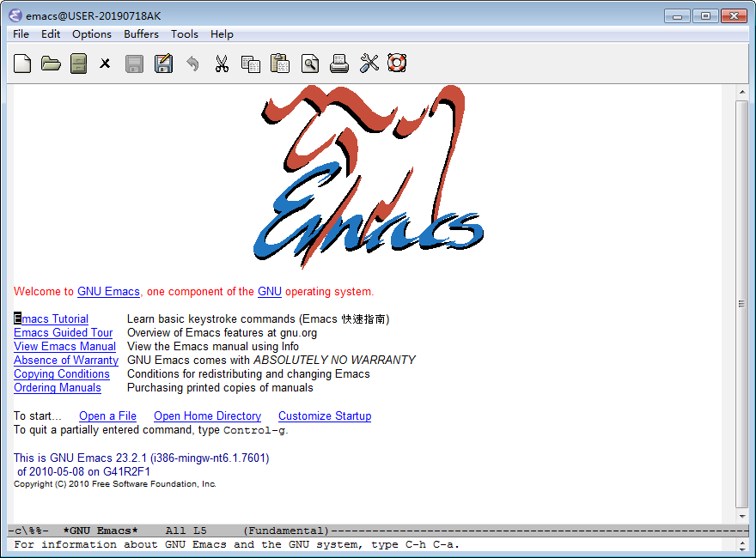Click the minibuffer scroll up arrow
This screenshot has width=756, height=558.
[x=742, y=542]
